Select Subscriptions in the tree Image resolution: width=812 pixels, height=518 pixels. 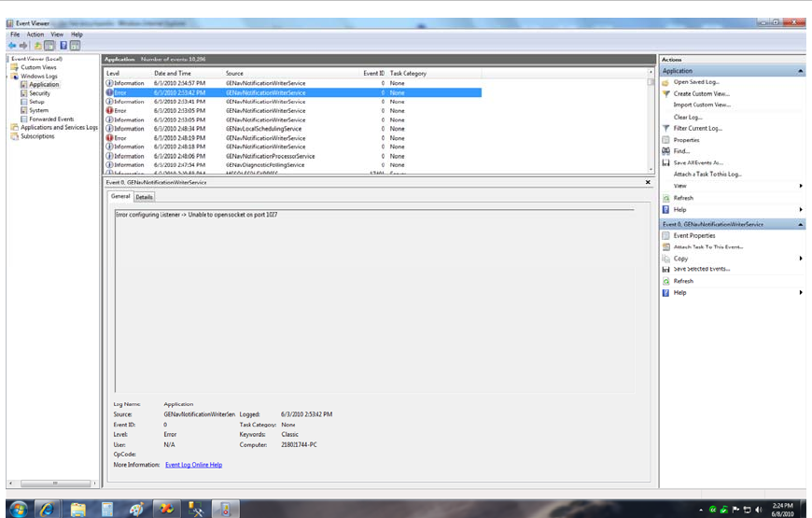37,136
